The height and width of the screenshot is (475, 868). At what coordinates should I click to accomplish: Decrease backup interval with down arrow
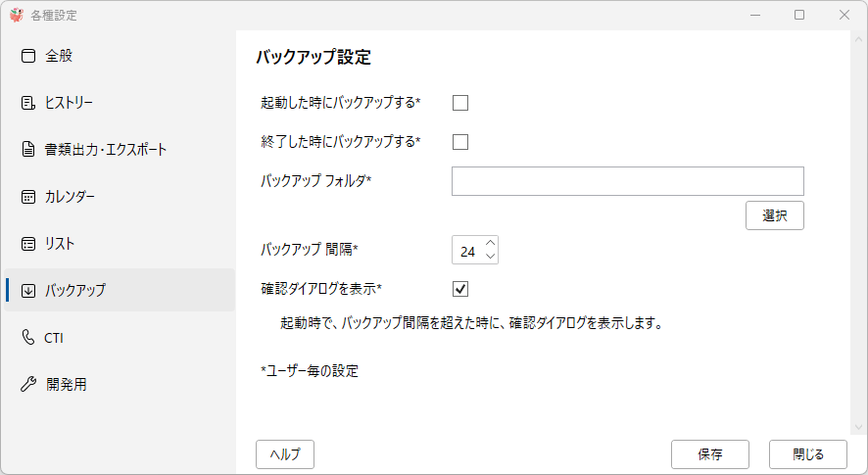(x=491, y=256)
